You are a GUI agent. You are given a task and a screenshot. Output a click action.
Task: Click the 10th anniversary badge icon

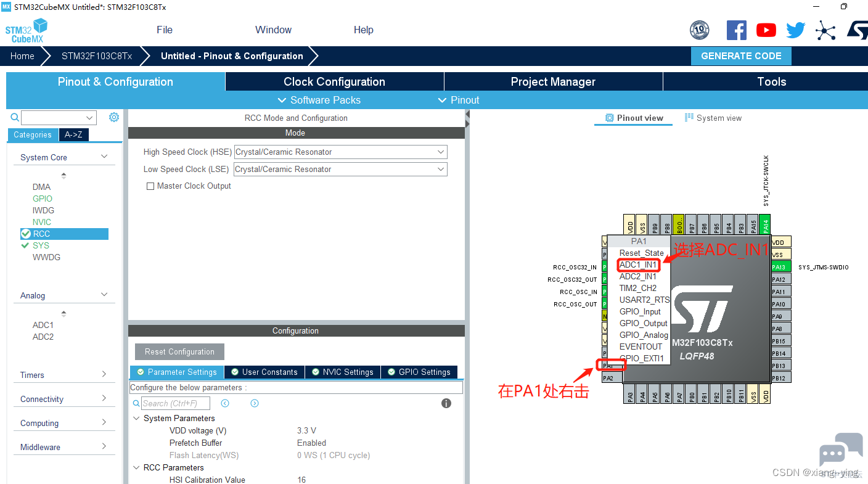pyautogui.click(x=700, y=30)
